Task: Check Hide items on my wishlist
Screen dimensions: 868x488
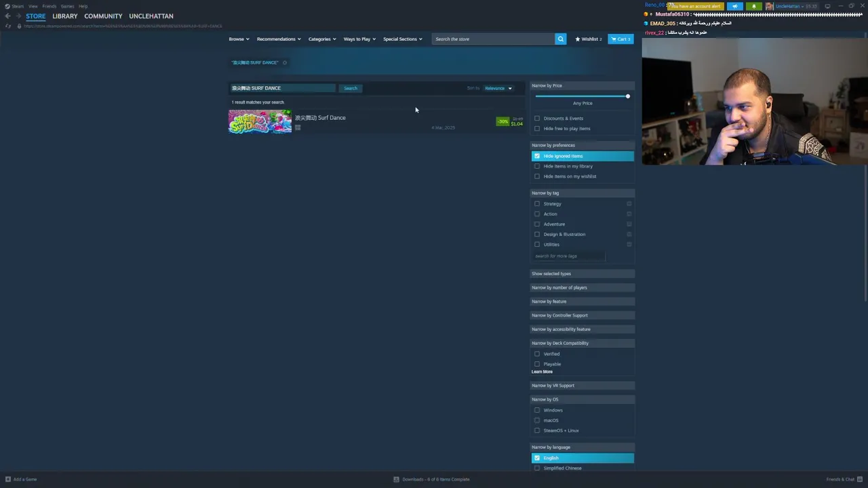Action: click(537, 176)
